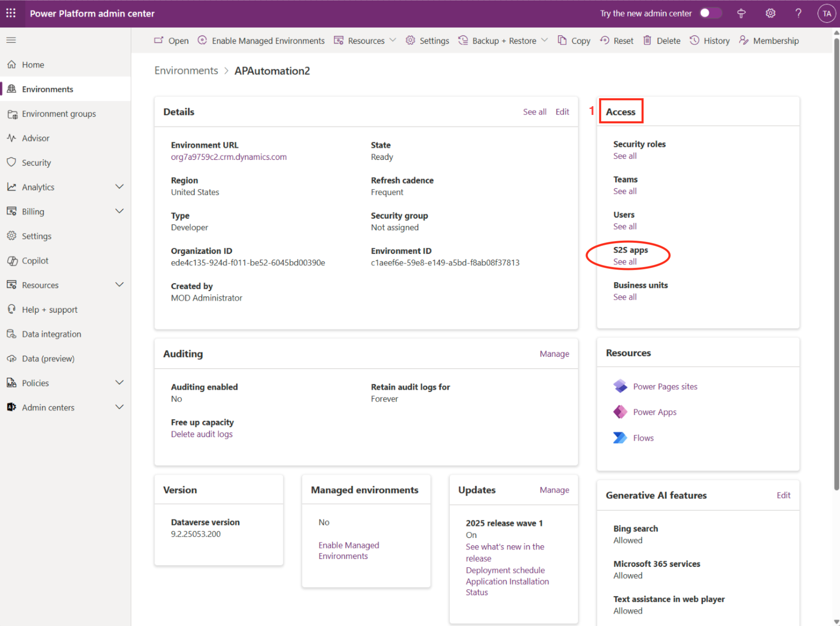Click See all under Teams

pos(624,191)
